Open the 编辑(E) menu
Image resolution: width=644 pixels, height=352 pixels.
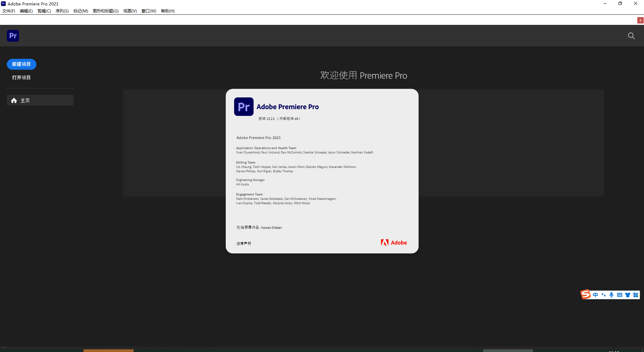tap(26, 11)
